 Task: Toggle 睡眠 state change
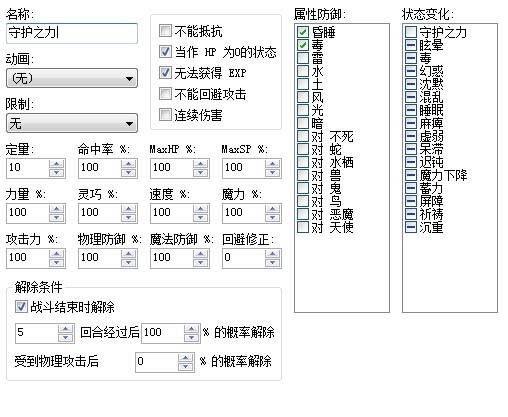point(411,110)
